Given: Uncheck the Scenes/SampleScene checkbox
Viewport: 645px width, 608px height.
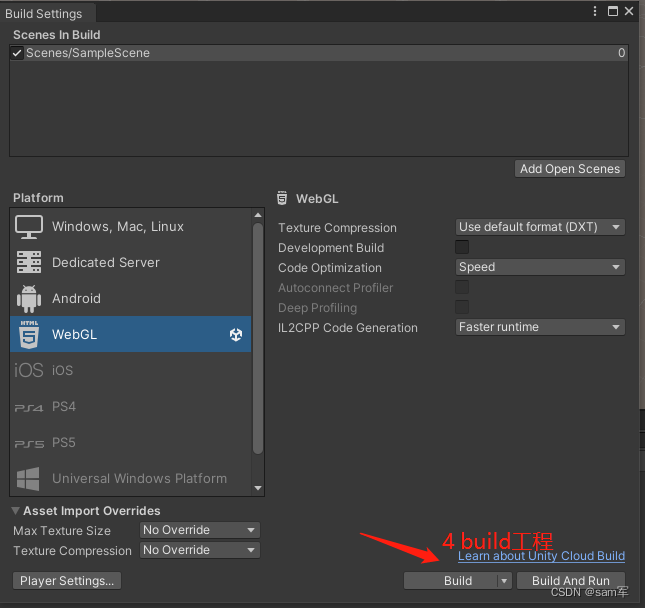Looking at the screenshot, I should click(17, 53).
